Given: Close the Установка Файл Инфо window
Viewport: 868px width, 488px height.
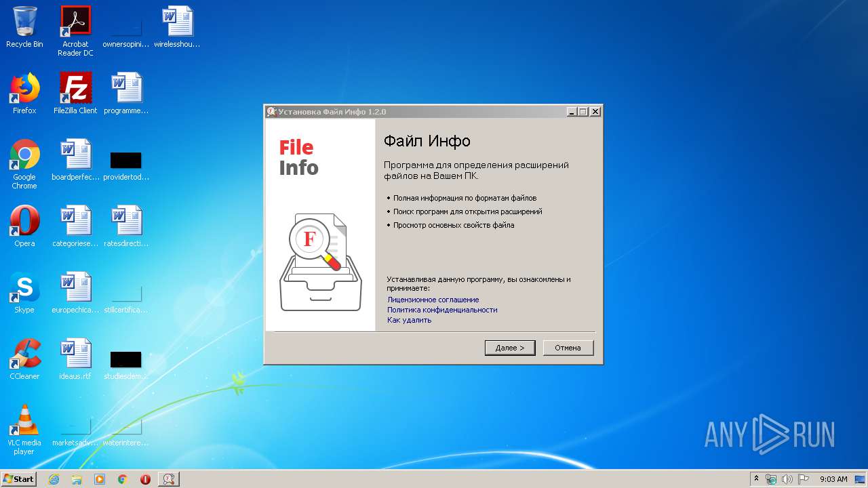Looking at the screenshot, I should click(595, 112).
